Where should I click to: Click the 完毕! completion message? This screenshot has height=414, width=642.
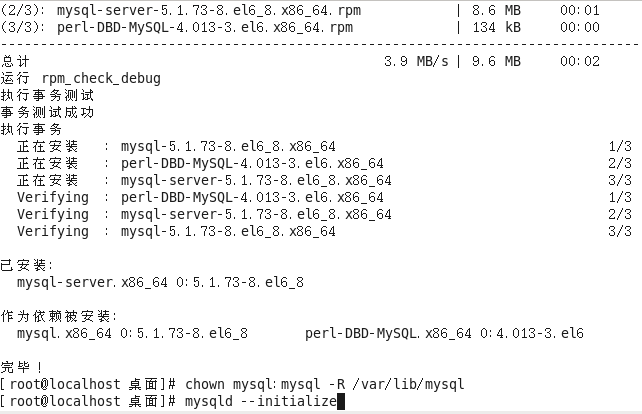(x=21, y=367)
